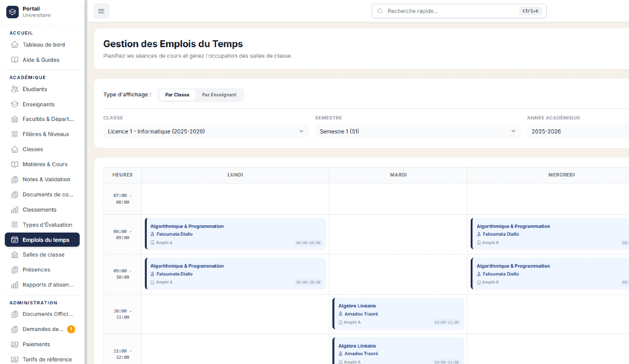629x364 pixels.
Task: Click the Ctrl+K shortcut badge
Action: click(530, 11)
